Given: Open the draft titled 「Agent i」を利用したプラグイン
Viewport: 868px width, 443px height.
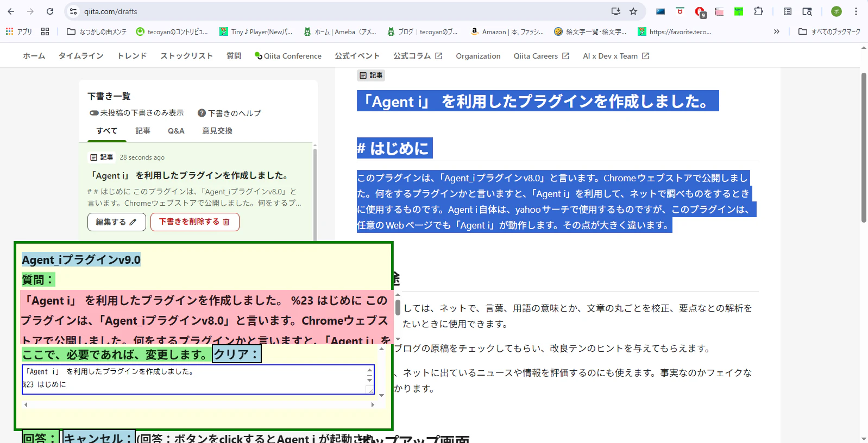Looking at the screenshot, I should point(191,175).
